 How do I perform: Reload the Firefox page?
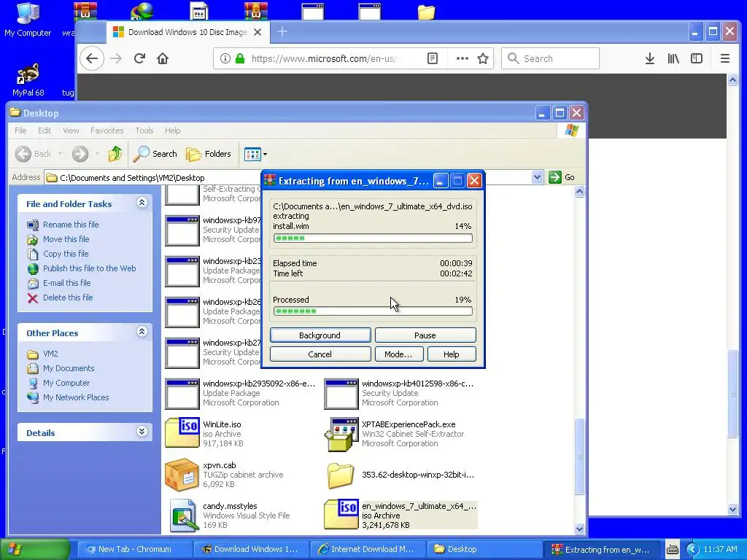139,58
